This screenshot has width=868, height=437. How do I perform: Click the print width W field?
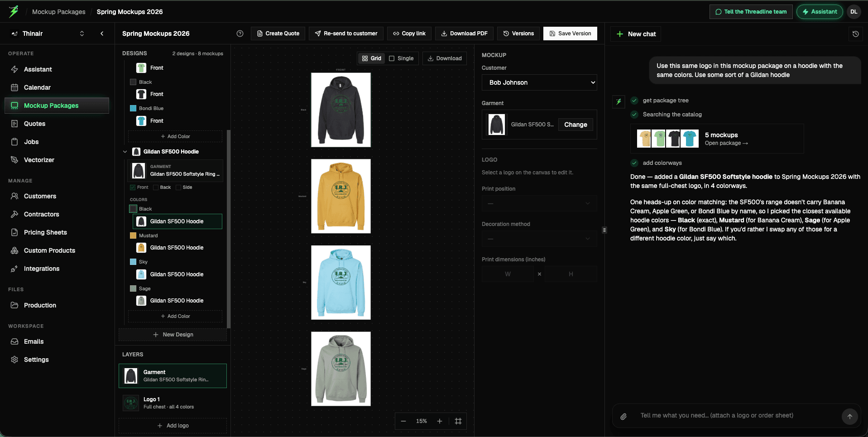pyautogui.click(x=508, y=274)
